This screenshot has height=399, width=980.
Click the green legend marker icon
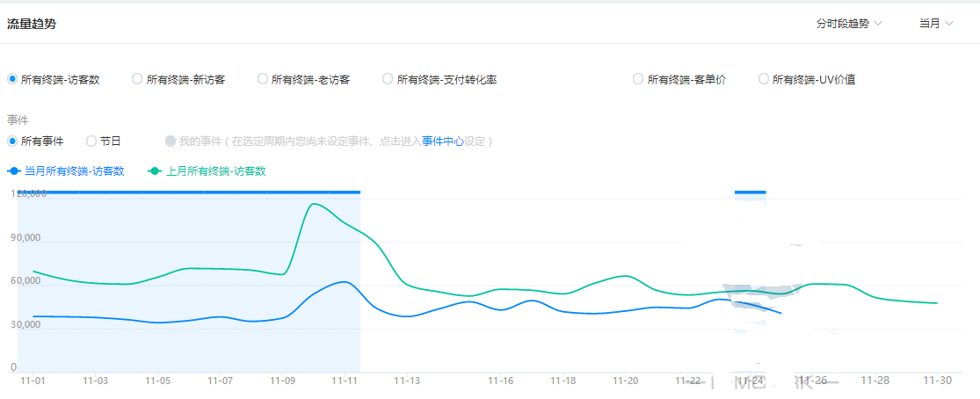(156, 171)
